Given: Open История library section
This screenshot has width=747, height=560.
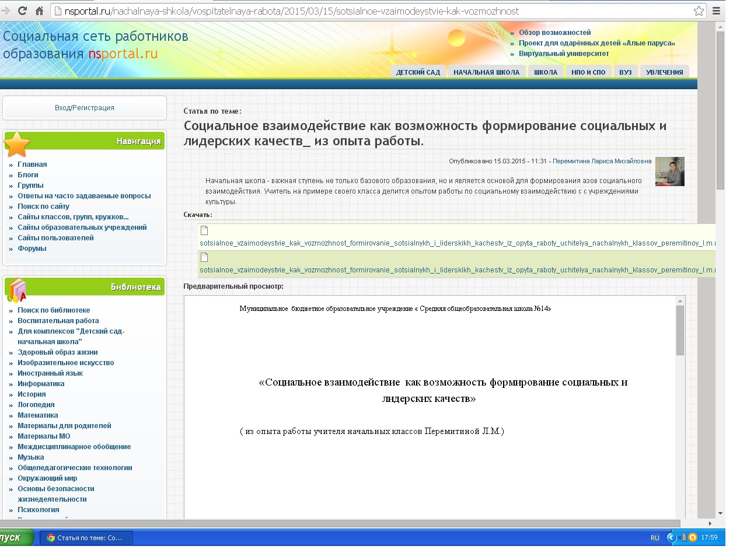Looking at the screenshot, I should (x=32, y=394).
